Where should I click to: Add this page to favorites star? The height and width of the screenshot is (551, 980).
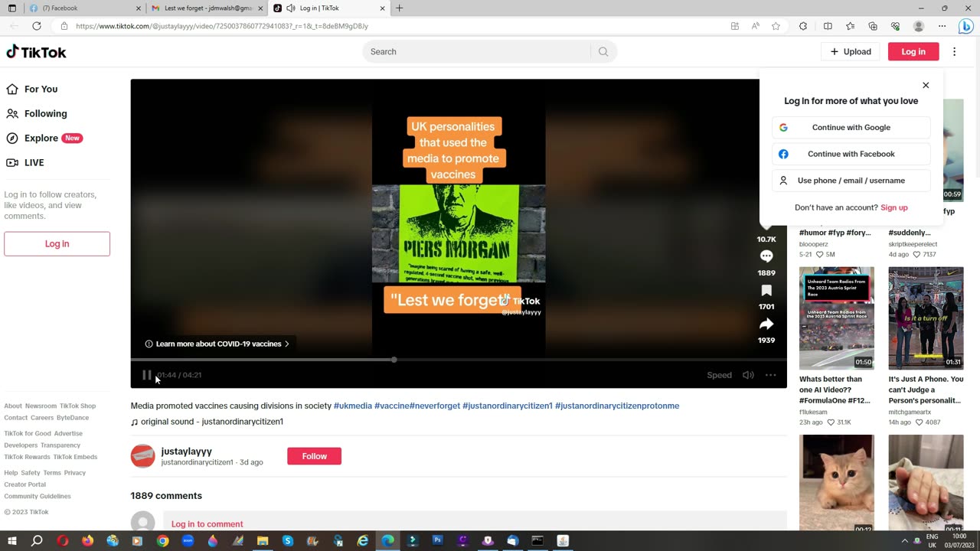click(776, 26)
